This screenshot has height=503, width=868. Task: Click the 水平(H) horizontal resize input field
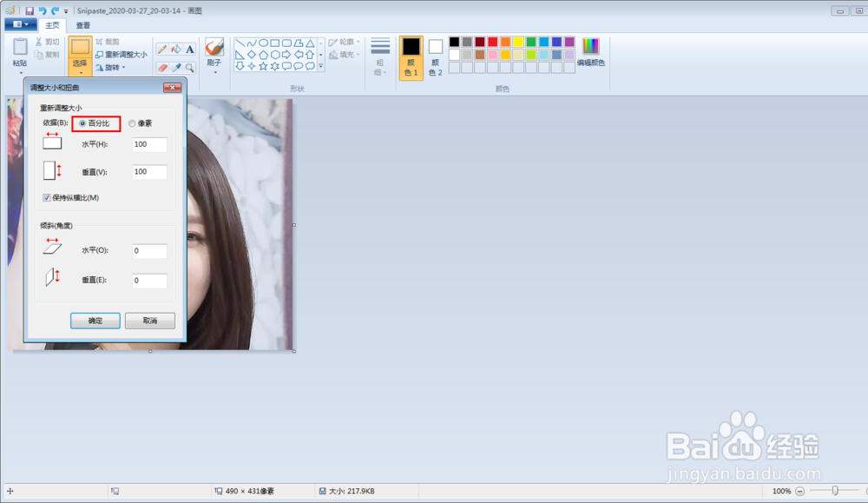pyautogui.click(x=149, y=144)
